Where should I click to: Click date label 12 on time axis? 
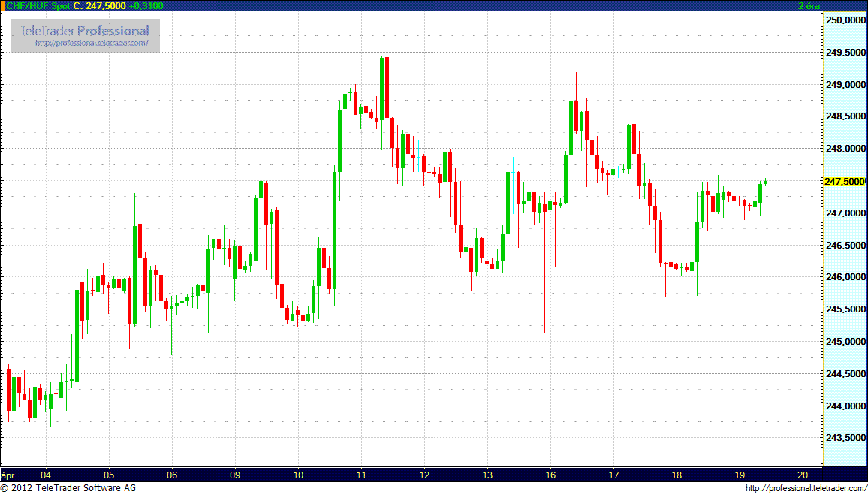[x=424, y=475]
